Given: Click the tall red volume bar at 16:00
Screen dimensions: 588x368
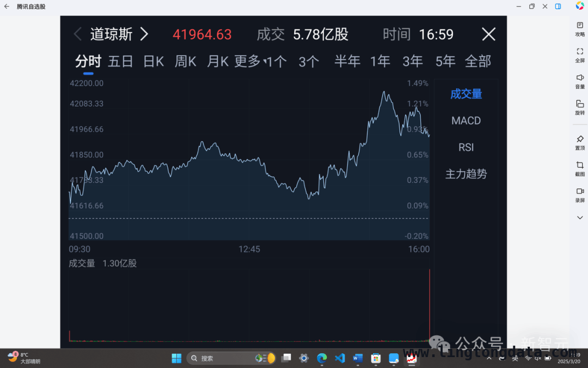Looking at the screenshot, I should (430, 304).
